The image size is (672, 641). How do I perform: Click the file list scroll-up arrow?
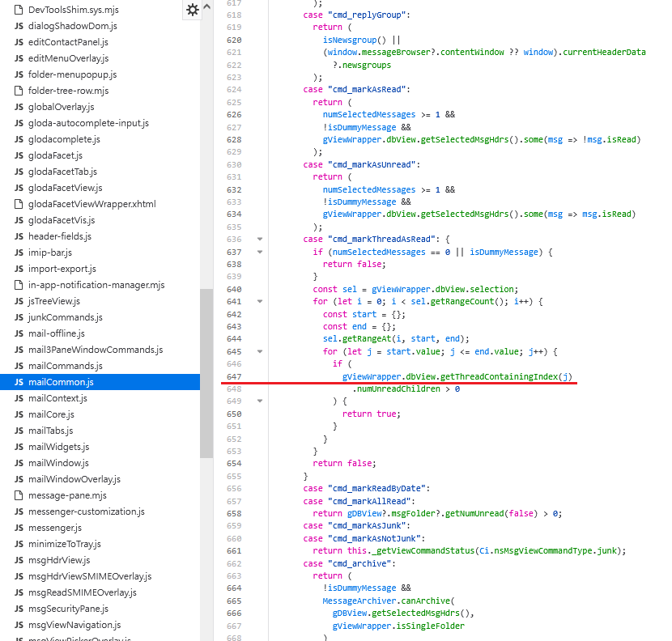[x=207, y=6]
